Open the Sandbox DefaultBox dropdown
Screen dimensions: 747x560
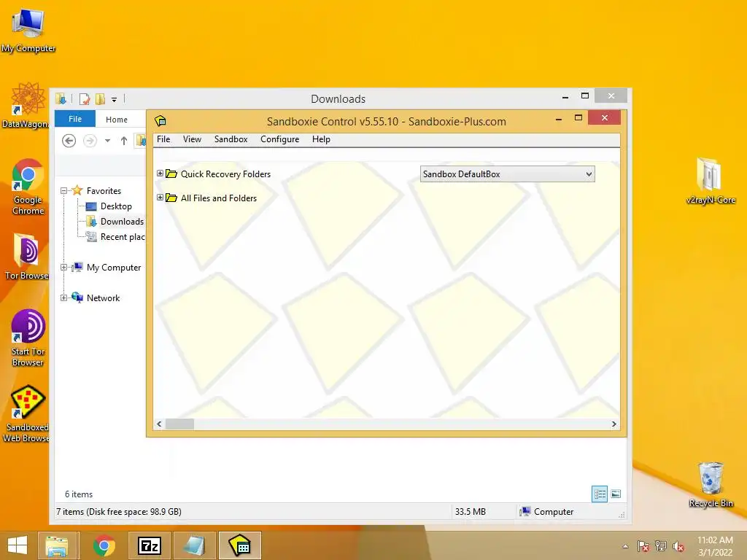508,174
